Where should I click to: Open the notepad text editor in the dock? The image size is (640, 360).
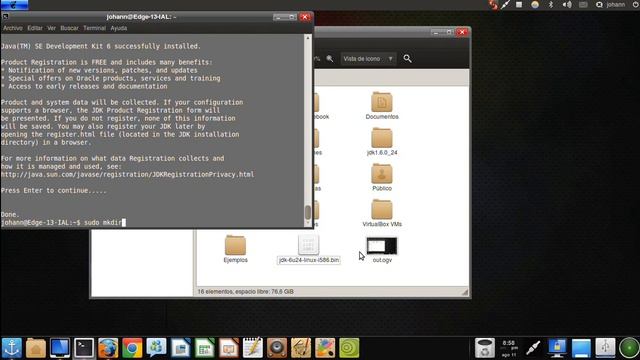click(253, 348)
